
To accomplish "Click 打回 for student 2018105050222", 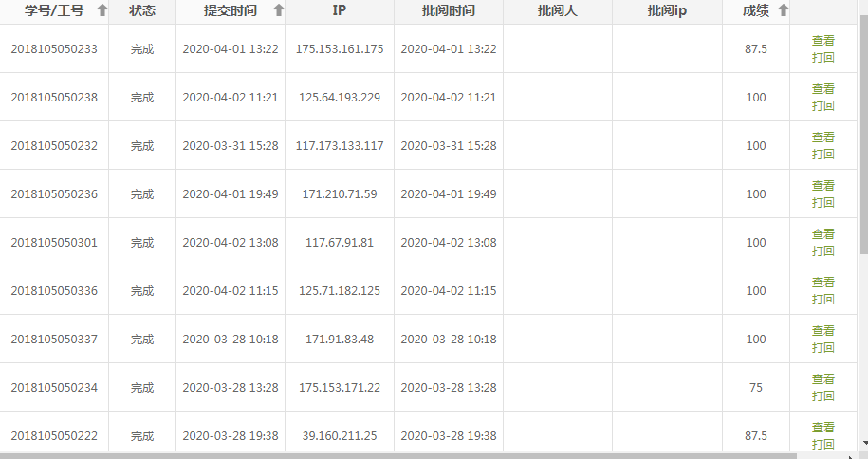I will 822,444.
